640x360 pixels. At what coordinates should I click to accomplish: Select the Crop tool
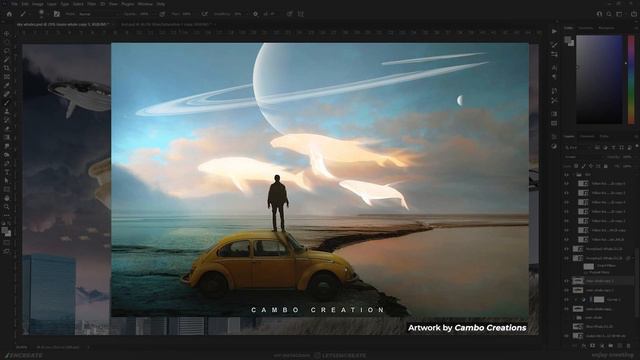(7, 68)
